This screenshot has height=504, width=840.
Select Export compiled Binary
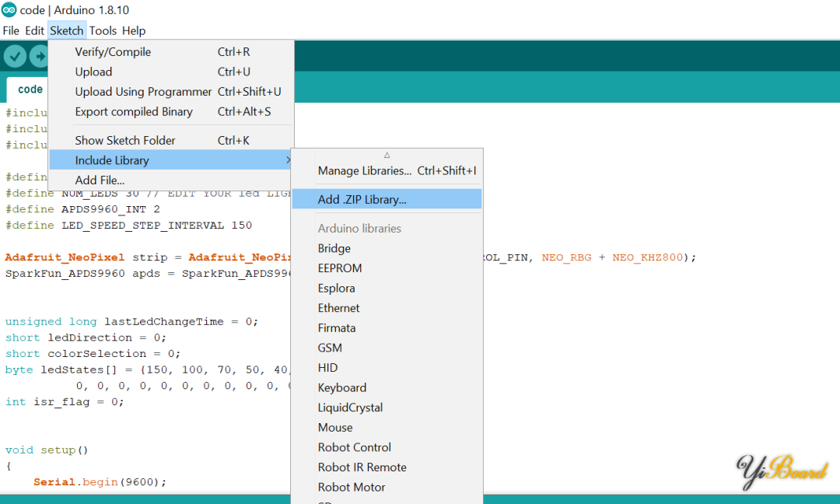point(171,111)
